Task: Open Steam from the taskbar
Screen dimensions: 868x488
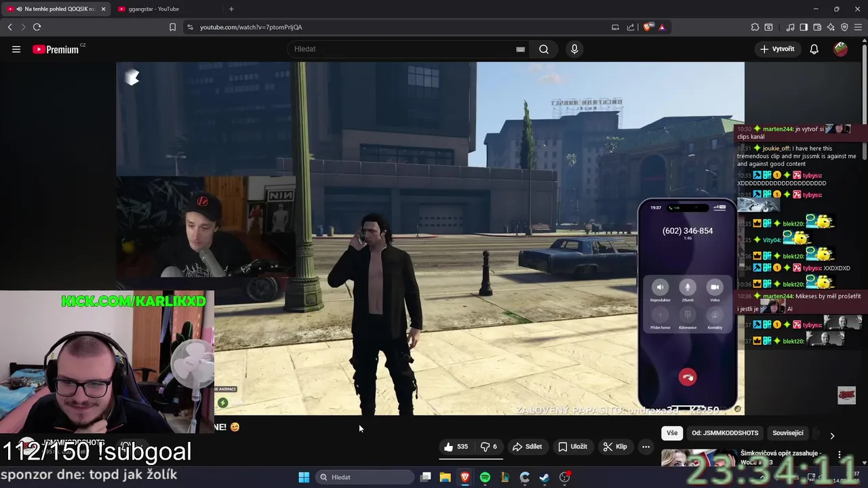Action: [544, 477]
